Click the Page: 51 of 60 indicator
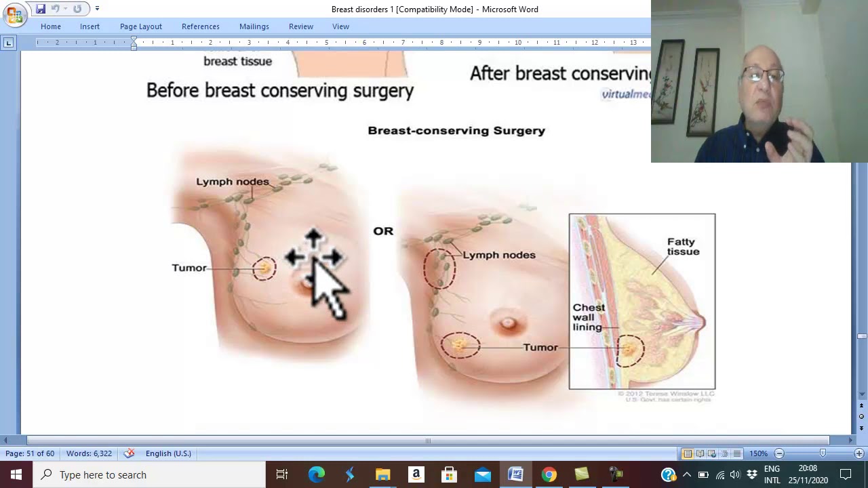This screenshot has width=868, height=488. point(30,453)
